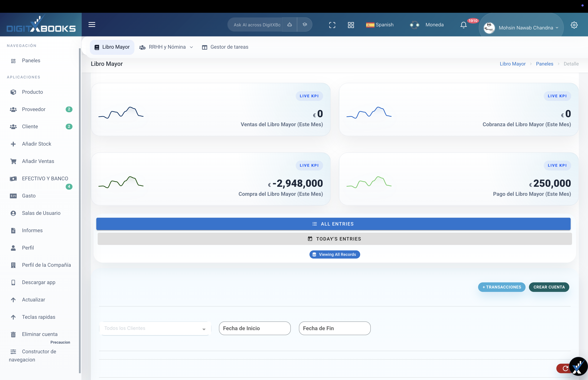
Task: Expand the Mohsin Nawab Chandna account menu
Action: [x=527, y=28]
